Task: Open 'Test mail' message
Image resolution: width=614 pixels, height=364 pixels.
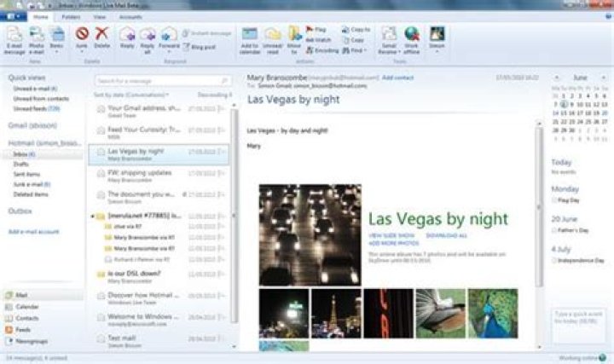Action: coord(159,341)
